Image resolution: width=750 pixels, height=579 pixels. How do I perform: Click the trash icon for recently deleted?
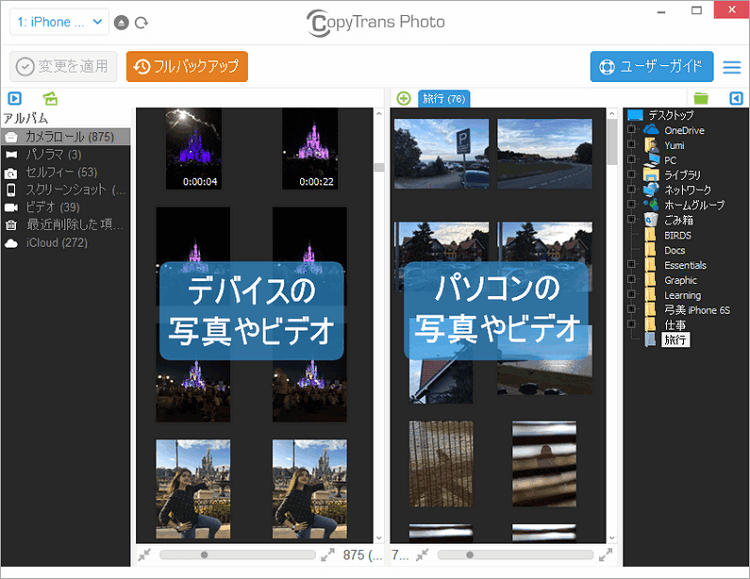click(x=11, y=225)
